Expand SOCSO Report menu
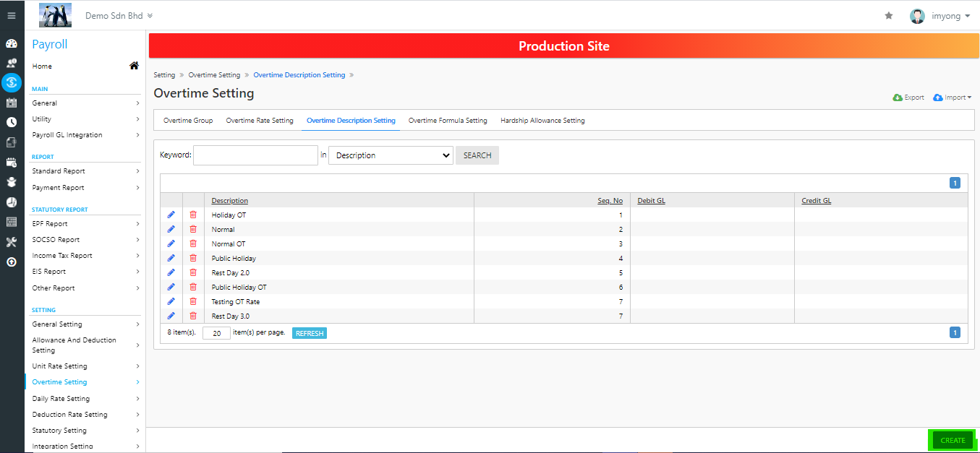This screenshot has width=980, height=453. 85,240
